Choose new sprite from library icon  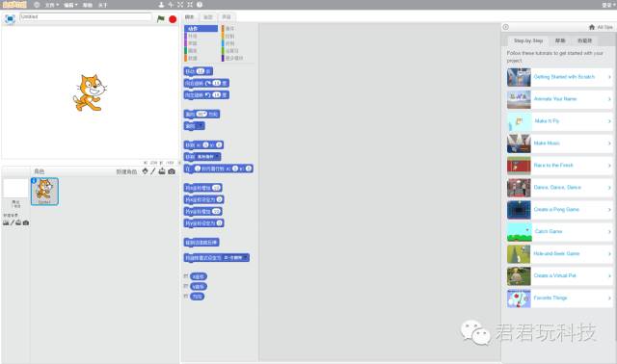click(146, 171)
